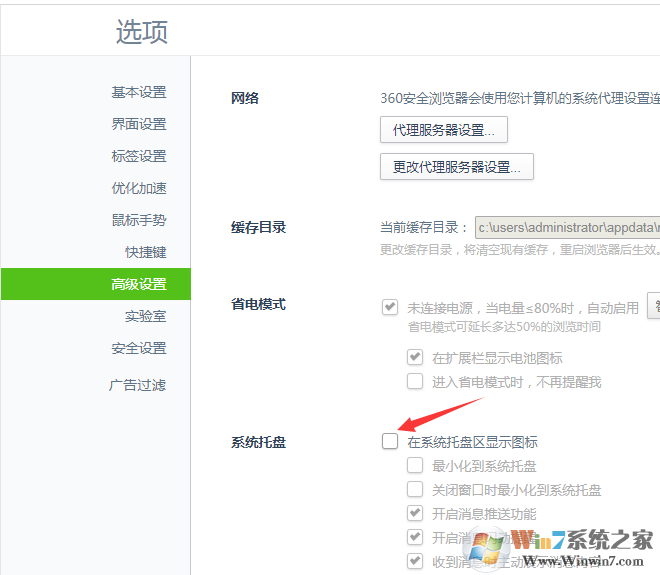Uncheck 在扩展栏显示电池图标
660x575 pixels.
[x=415, y=357]
